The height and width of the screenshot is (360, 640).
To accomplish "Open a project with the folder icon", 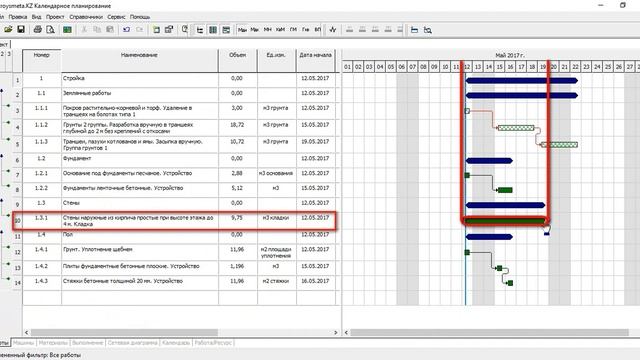I will pos(8,29).
